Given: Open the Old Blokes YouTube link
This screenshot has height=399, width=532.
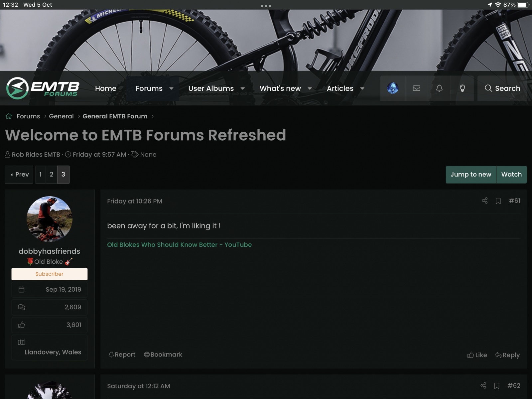Looking at the screenshot, I should coord(179,244).
